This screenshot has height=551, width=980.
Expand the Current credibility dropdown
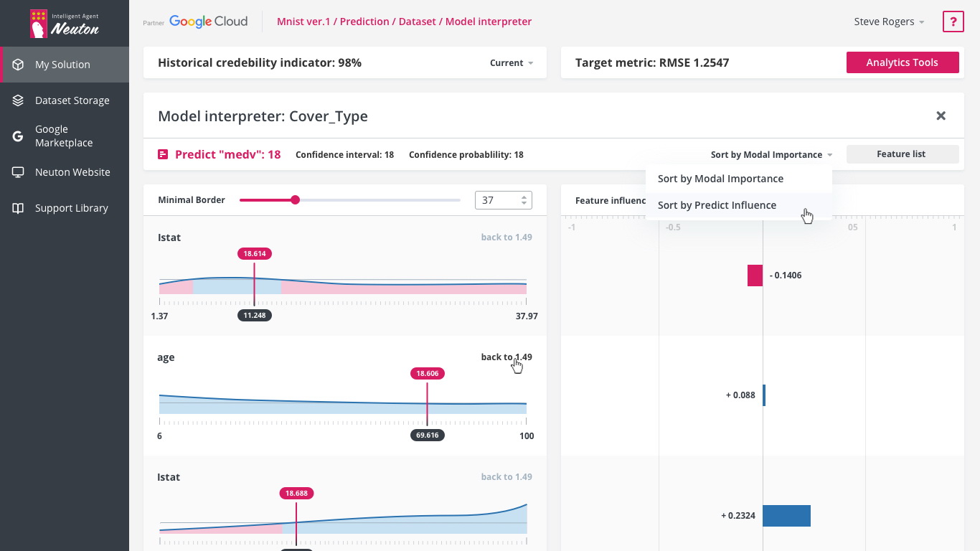pos(512,63)
